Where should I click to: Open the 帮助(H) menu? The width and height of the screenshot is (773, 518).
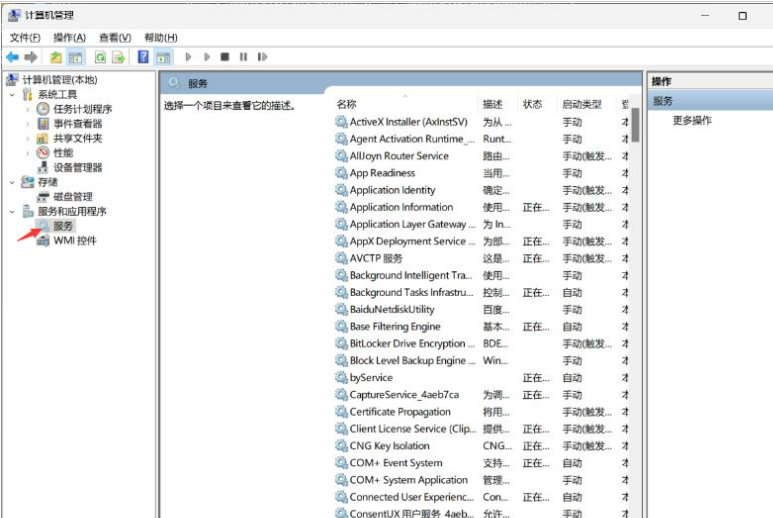pos(161,37)
